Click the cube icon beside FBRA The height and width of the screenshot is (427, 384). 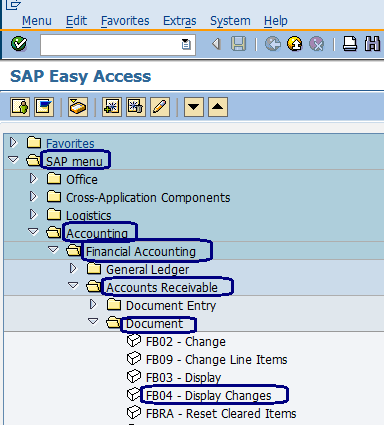pyautogui.click(x=134, y=413)
